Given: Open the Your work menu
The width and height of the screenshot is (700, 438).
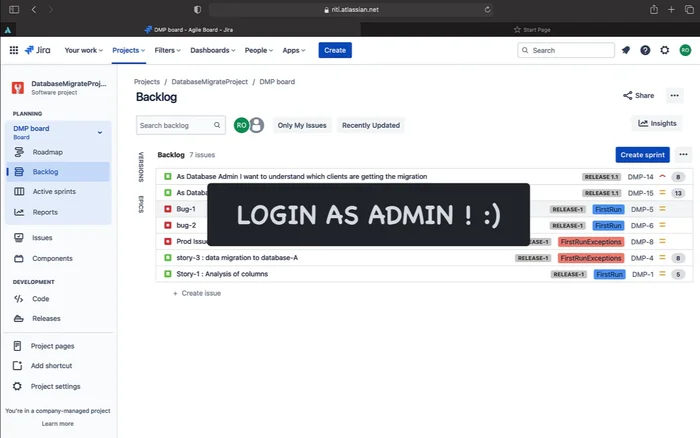Looking at the screenshot, I should (x=84, y=50).
